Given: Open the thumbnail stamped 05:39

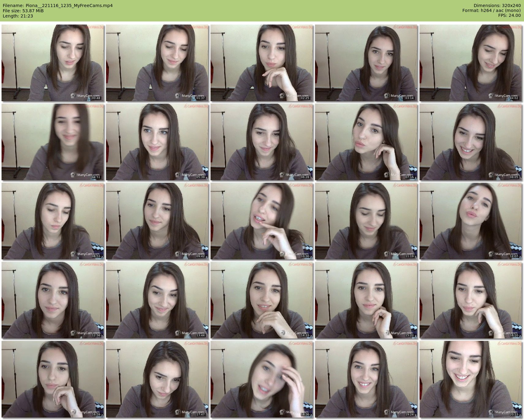Looking at the screenshot, I should [x=157, y=142].
